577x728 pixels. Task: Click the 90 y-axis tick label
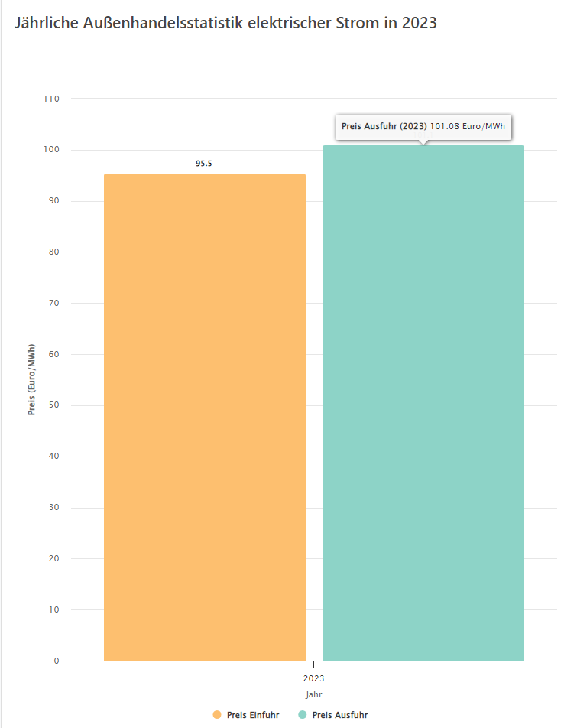pos(54,201)
